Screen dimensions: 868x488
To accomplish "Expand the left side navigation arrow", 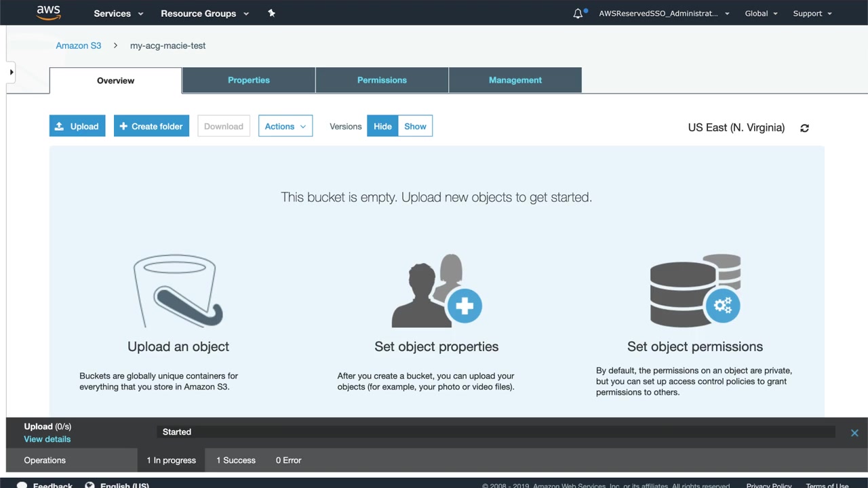I will [x=11, y=72].
